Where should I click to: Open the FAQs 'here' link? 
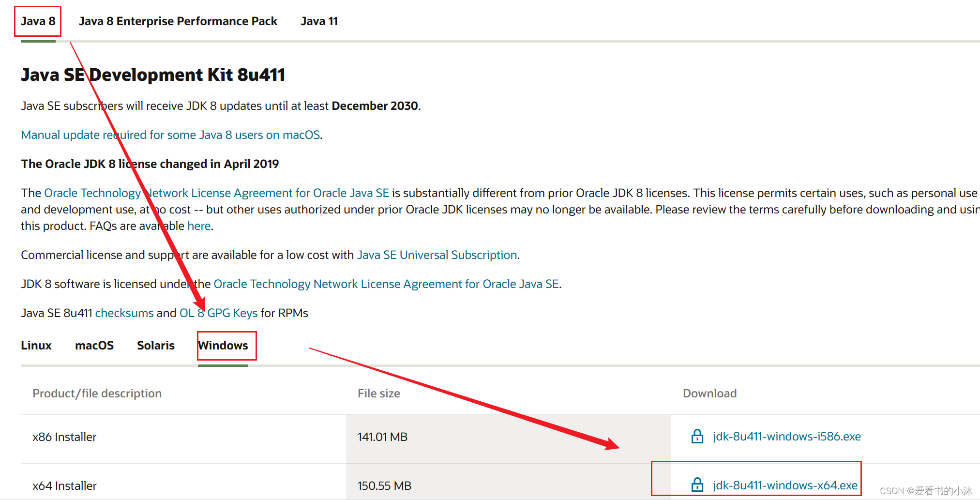(x=199, y=226)
